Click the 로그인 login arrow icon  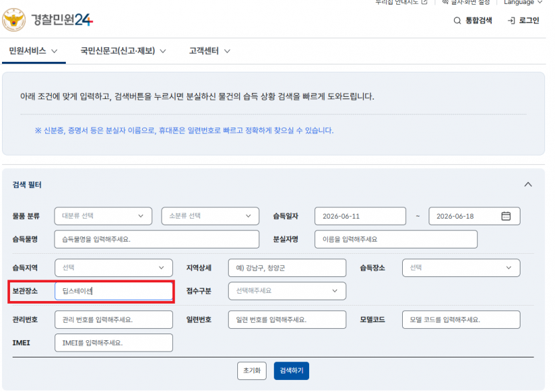(511, 21)
